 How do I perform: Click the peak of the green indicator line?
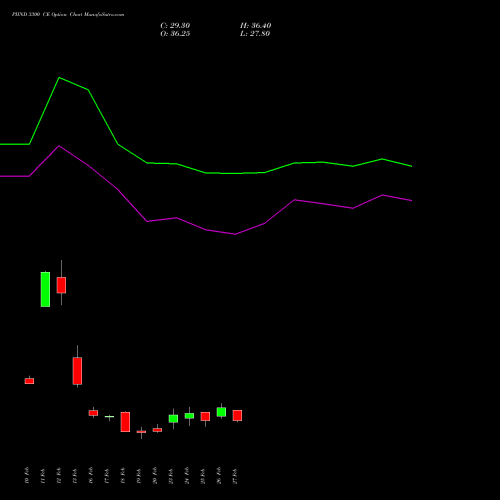pos(59,78)
